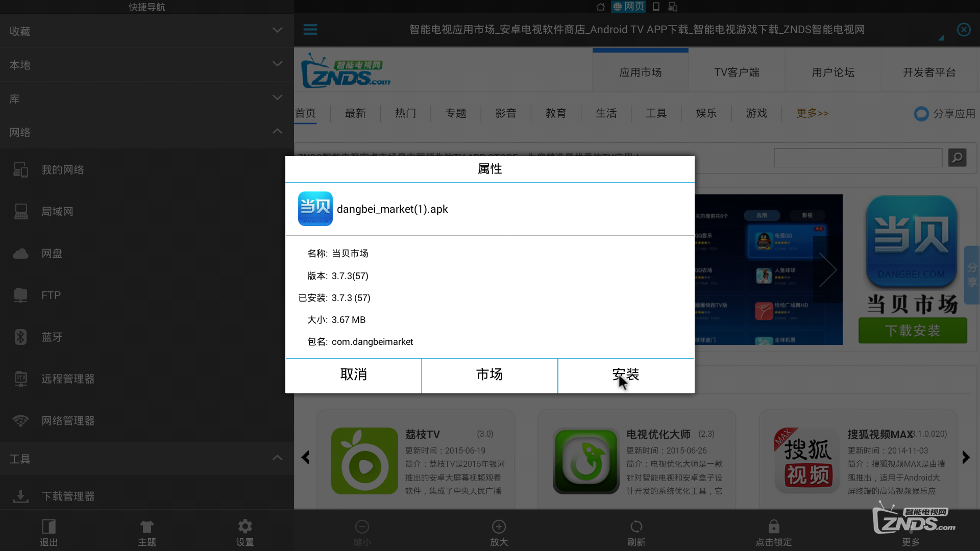This screenshot has height=551, width=980.
Task: Click the magnifier search button
Action: pyautogui.click(x=957, y=158)
